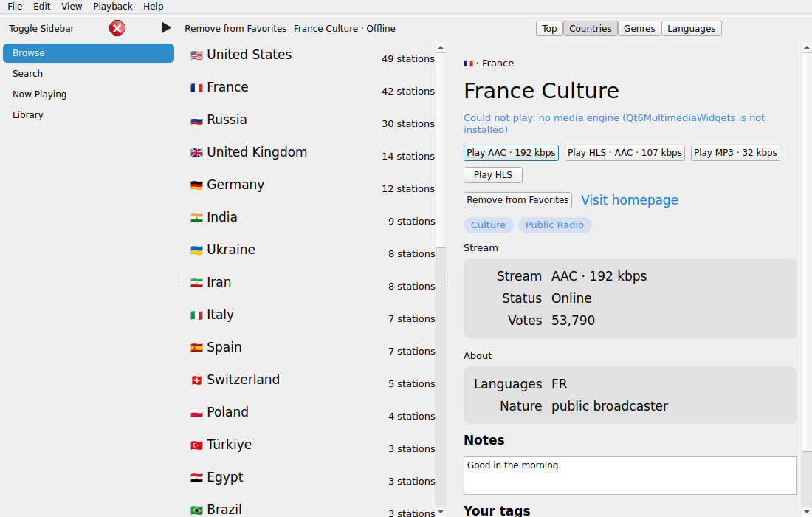The width and height of the screenshot is (812, 517).
Task: Click the United States flag icon
Action: coord(196,55)
